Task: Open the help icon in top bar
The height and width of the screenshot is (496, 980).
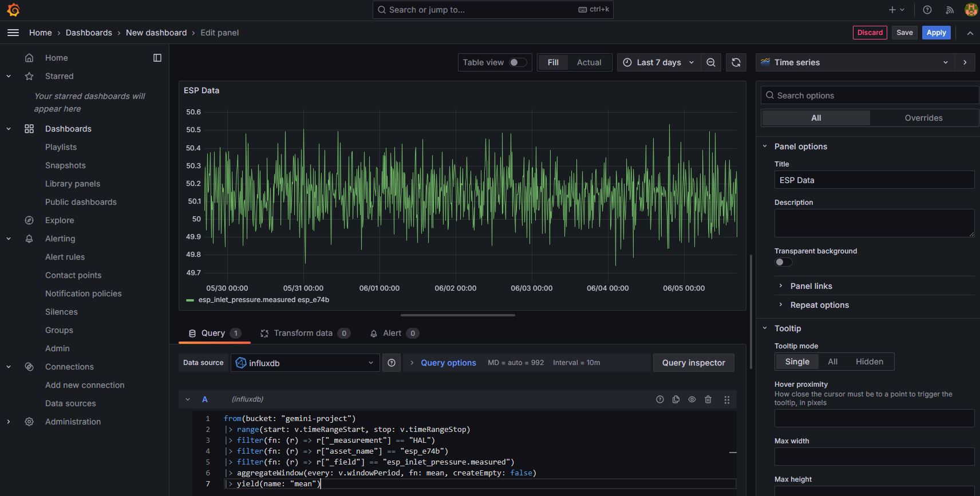Action: [927, 10]
